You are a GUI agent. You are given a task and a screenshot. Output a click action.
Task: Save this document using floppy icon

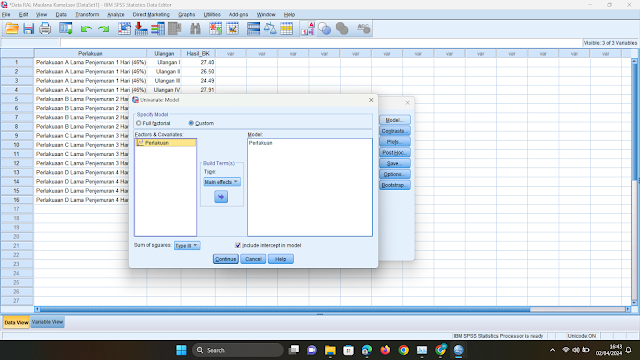(x=29, y=29)
